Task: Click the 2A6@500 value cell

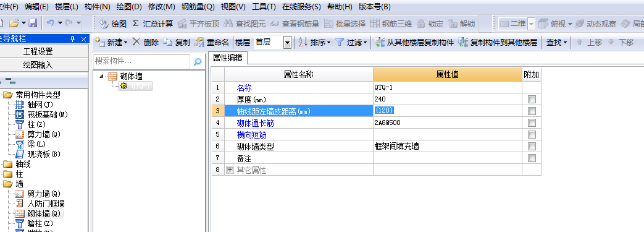Action: tap(447, 122)
